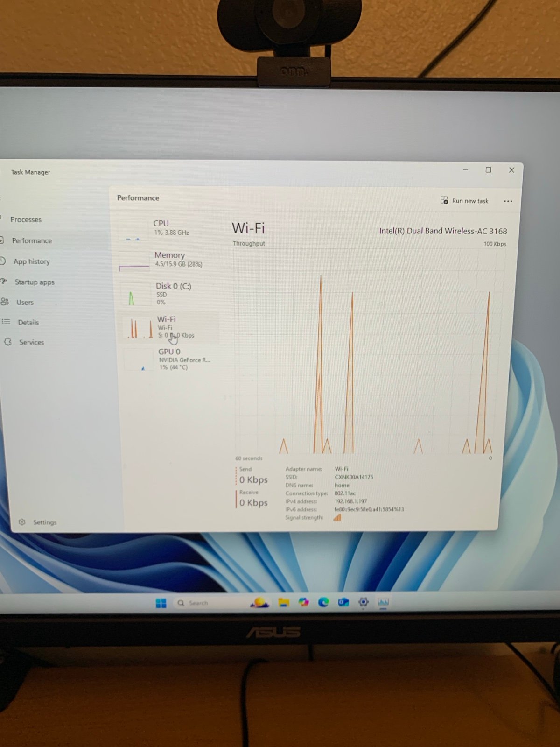The height and width of the screenshot is (747, 560).
Task: Click the Performance page header
Action: [138, 198]
